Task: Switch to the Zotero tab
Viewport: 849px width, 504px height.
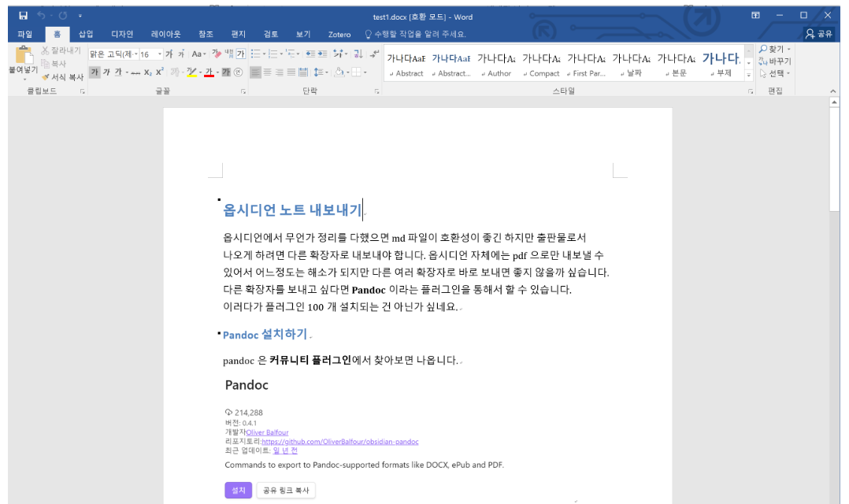Action: (x=339, y=34)
